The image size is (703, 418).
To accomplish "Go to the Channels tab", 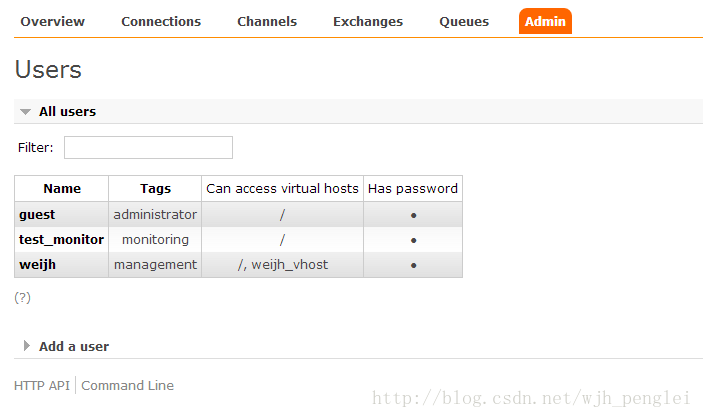I will [267, 22].
